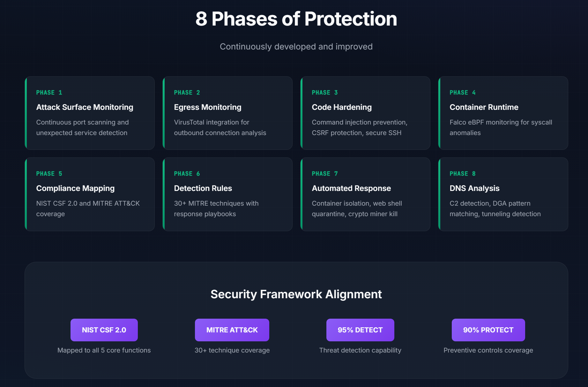Image resolution: width=588 pixels, height=387 pixels.
Task: Click the PHASE 1 label
Action: (49, 93)
